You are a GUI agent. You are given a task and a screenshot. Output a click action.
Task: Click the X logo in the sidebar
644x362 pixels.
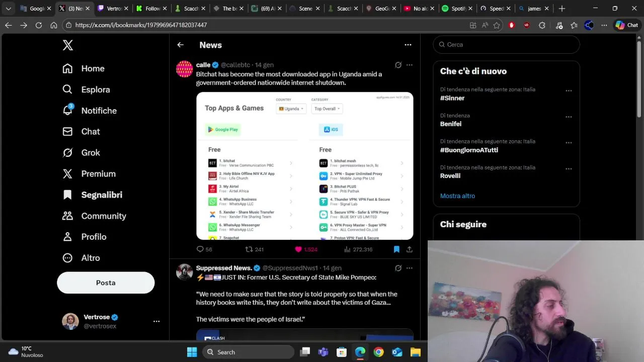[68, 45]
